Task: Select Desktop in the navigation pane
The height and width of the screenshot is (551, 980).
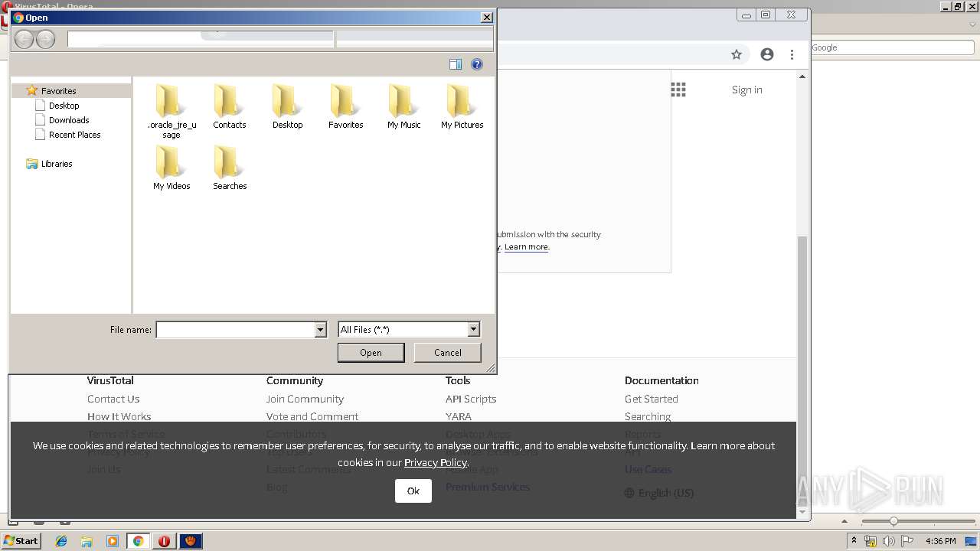Action: 64,106
